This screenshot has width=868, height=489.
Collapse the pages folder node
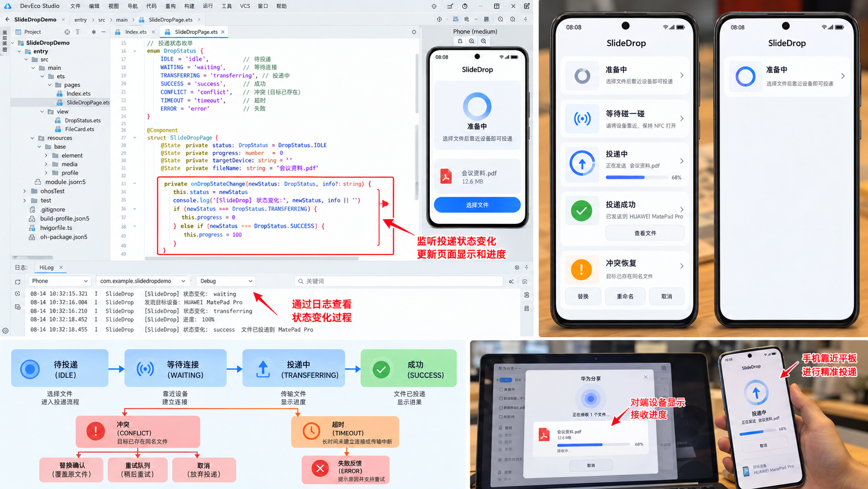(x=50, y=85)
